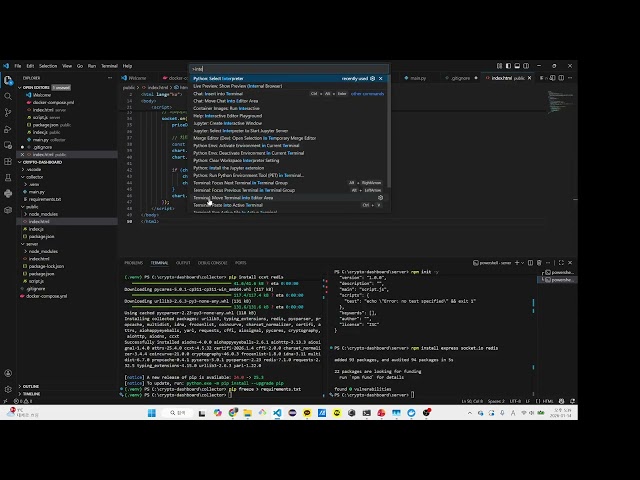Click the editor minimap
Viewport: 640px width, 480px height.
coord(560,102)
